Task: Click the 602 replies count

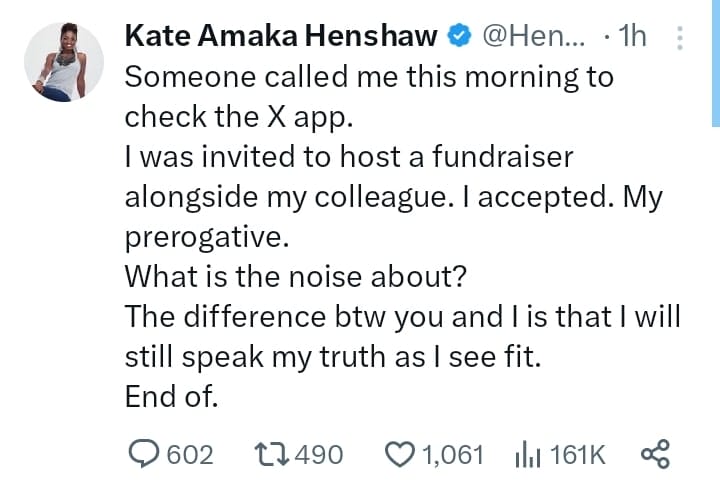Action: tap(189, 455)
